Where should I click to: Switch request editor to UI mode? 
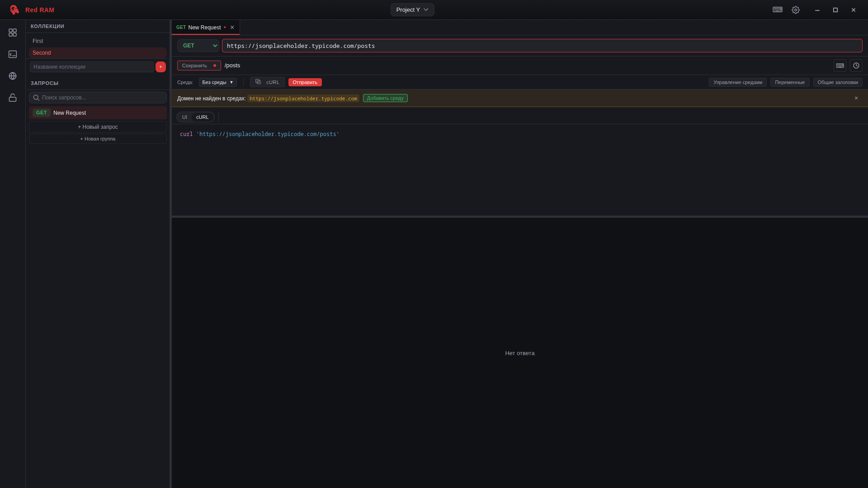pos(184,117)
